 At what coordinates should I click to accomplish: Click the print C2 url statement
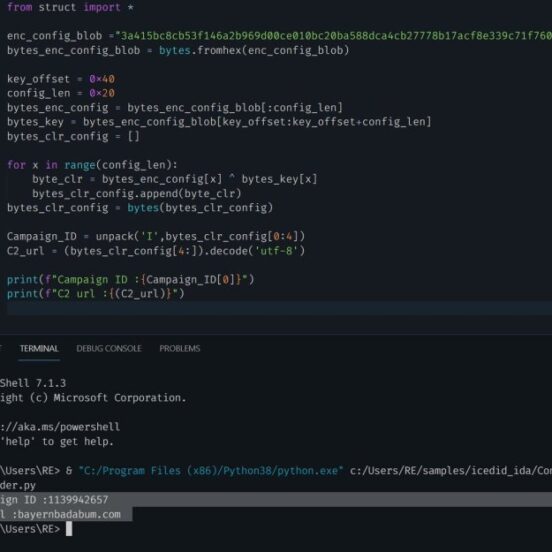[x=95, y=294]
